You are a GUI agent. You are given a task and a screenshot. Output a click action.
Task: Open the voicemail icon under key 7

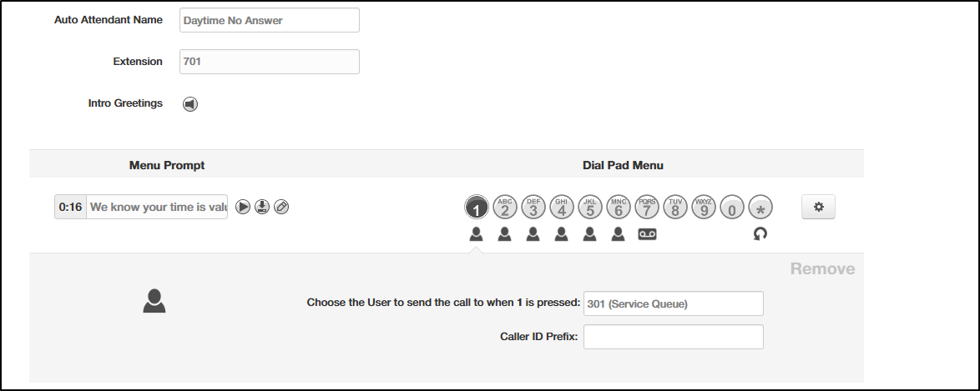(x=647, y=234)
